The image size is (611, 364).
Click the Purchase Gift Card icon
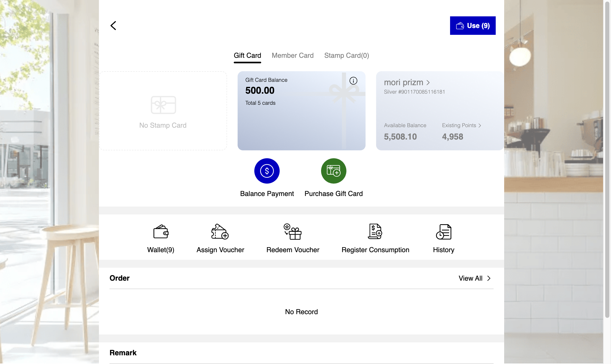334,171
